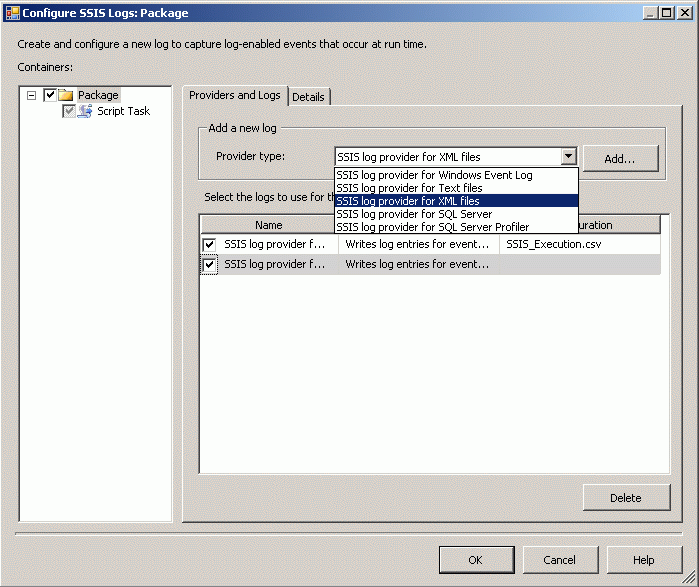Click the Delete button
Screen dimensions: 699x587
pyautogui.click(x=626, y=498)
